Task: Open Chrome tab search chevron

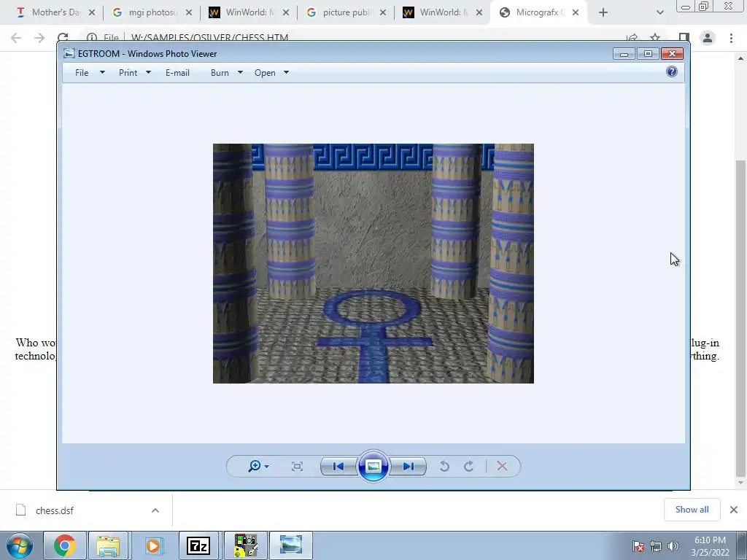Action: point(659,12)
